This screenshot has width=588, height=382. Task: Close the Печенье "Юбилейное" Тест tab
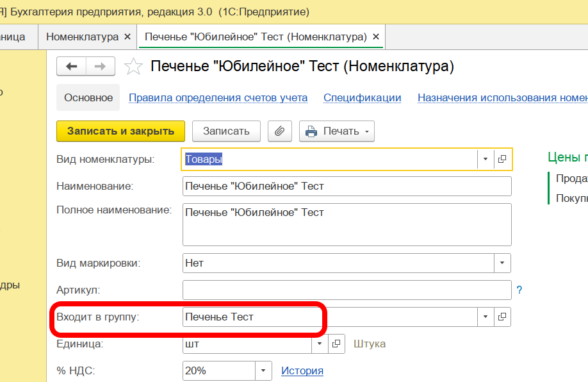(x=376, y=37)
